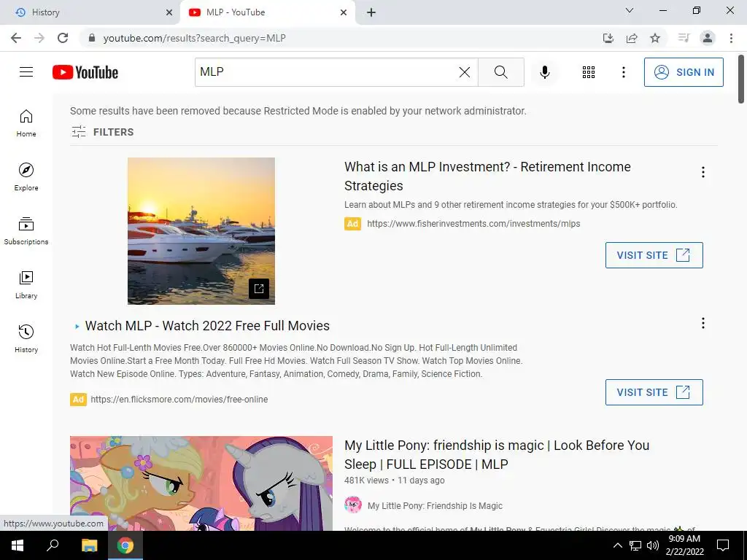Click the page vertical scrollbar thumb
This screenshot has height=560, width=747.
click(741, 79)
